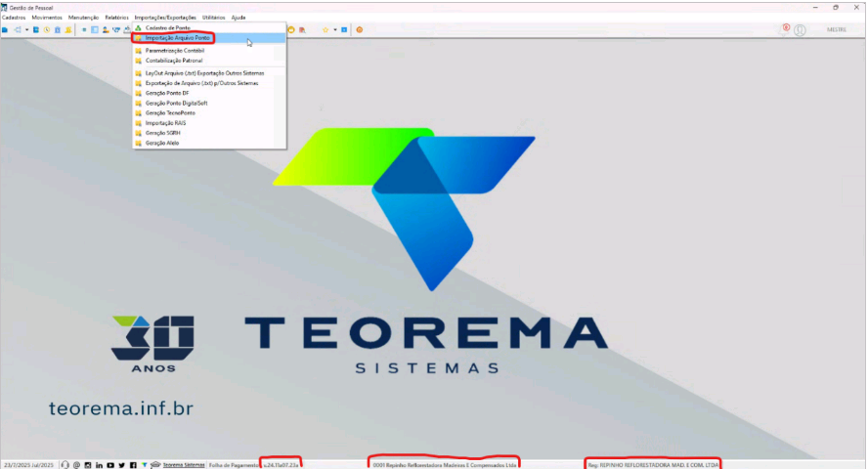Open the Ajuda menu

tap(239, 18)
